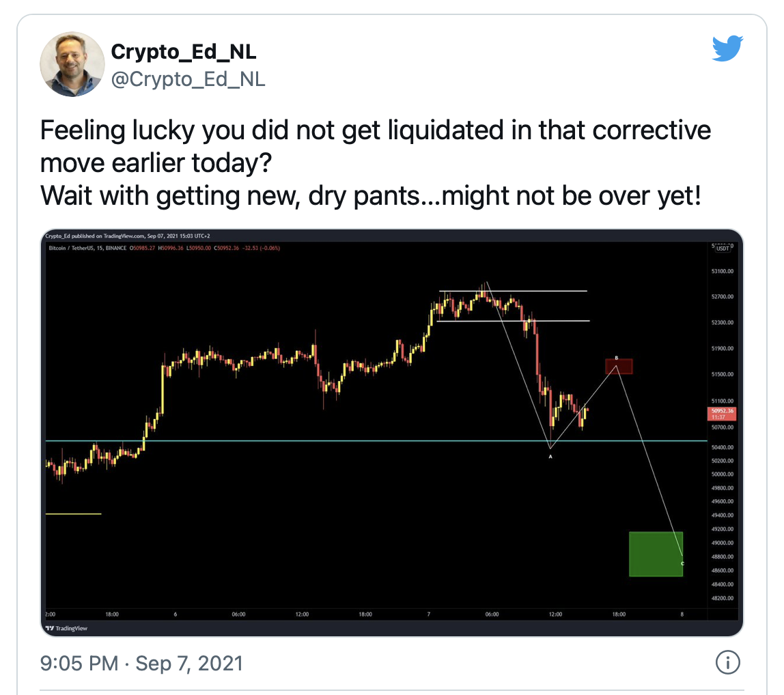Click the cyan horizontal support line

[x=376, y=440]
